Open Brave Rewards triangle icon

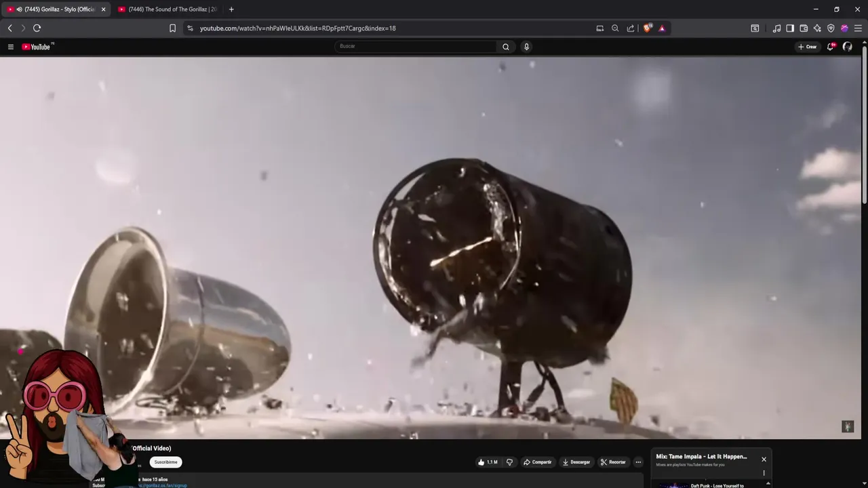tap(662, 28)
